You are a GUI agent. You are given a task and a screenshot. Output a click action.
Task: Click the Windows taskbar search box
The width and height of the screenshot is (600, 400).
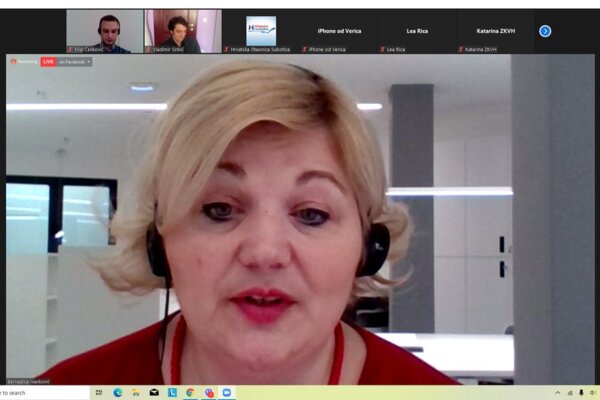(x=40, y=393)
